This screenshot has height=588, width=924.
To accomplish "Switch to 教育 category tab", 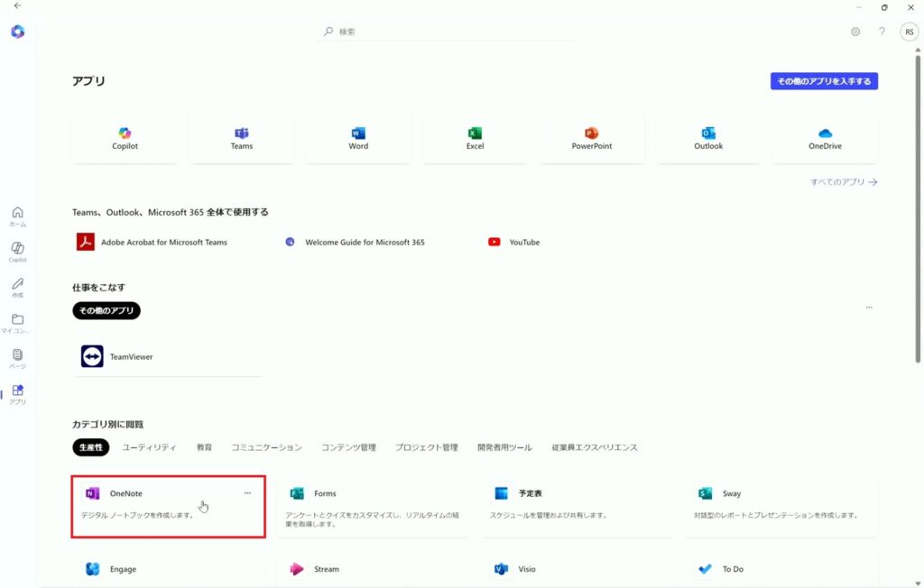I will 204,447.
